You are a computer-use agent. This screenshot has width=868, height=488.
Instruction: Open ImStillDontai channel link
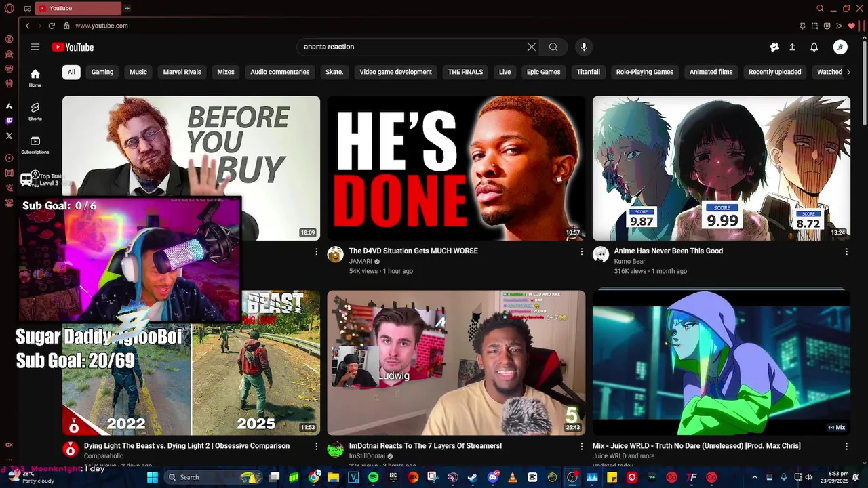click(367, 456)
